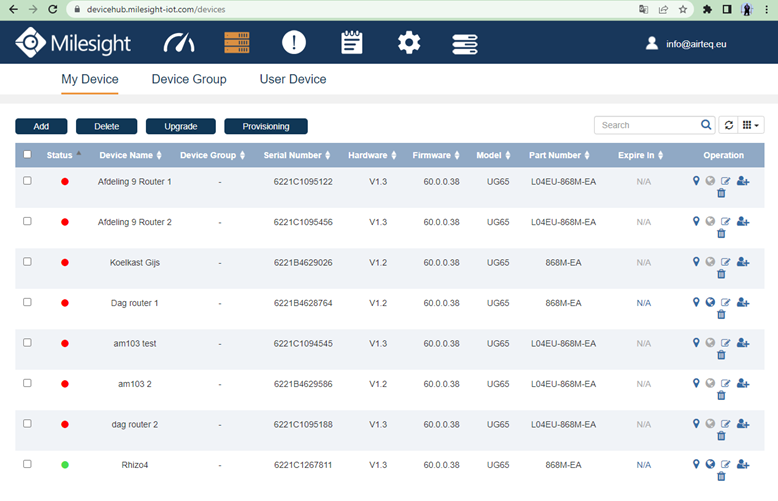Image resolution: width=778 pixels, height=501 pixels.
Task: Sort the table by Status
Action: point(64,155)
